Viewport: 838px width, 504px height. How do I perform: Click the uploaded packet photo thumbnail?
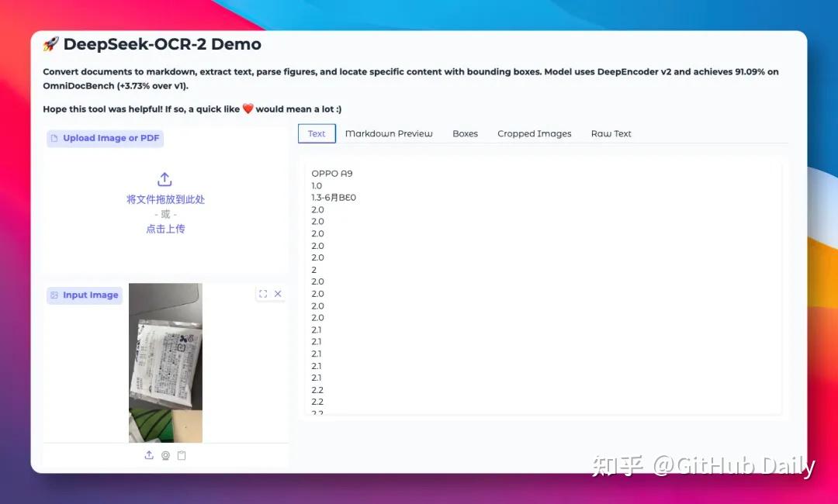[x=166, y=363]
